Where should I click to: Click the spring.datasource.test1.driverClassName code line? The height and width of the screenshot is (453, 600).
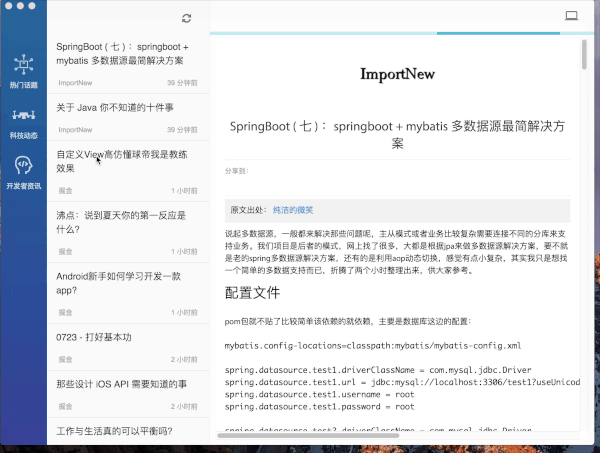point(378,370)
